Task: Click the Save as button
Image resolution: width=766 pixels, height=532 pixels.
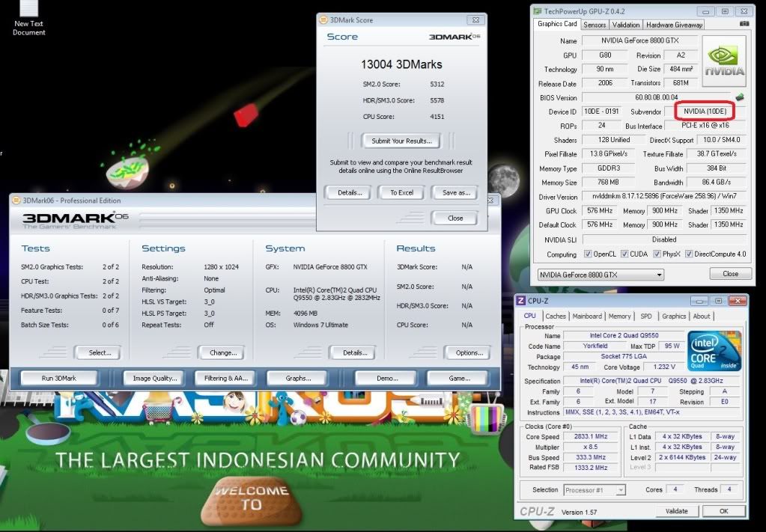Action: (x=456, y=193)
